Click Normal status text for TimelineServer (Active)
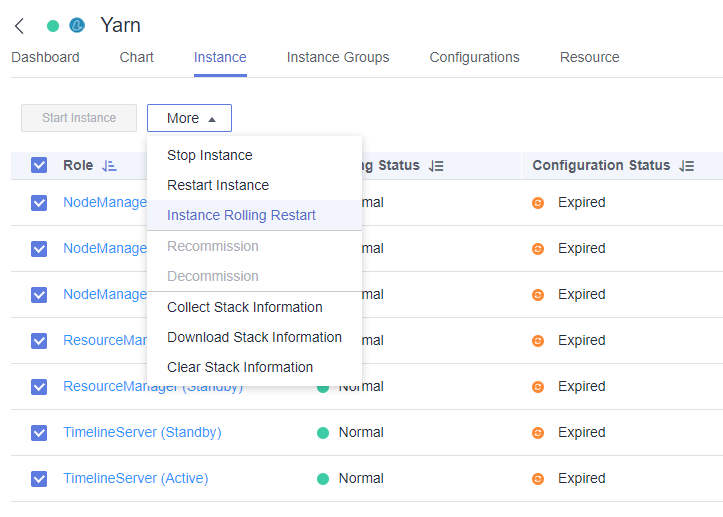Viewport: 723px width, 517px height. pos(361,479)
